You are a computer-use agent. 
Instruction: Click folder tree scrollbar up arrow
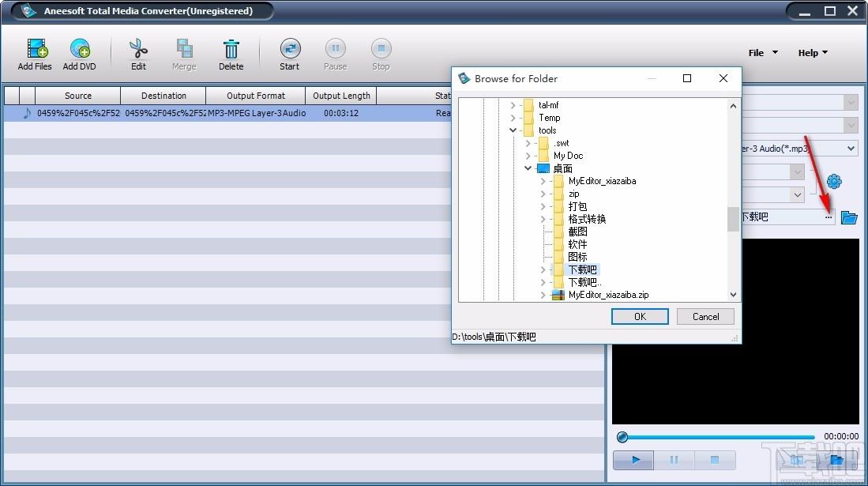click(x=734, y=106)
